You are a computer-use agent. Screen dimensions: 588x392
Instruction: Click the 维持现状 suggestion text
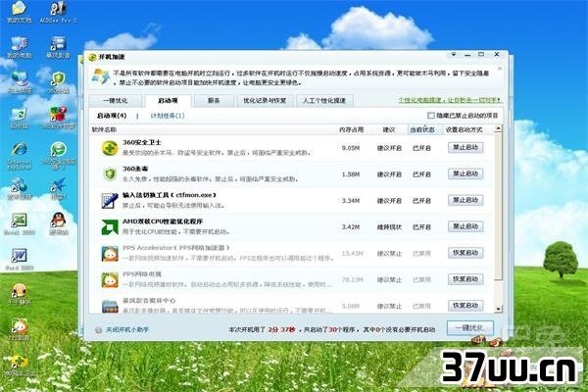(389, 227)
